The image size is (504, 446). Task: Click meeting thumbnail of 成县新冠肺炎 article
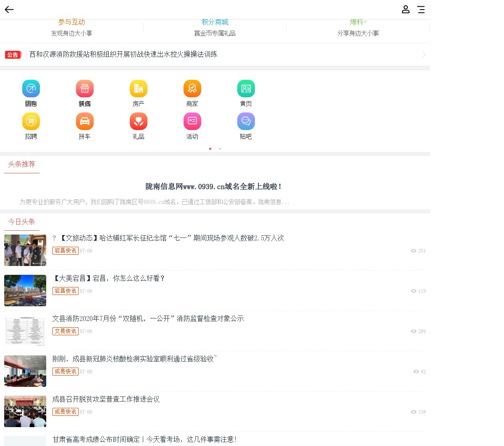tap(25, 371)
